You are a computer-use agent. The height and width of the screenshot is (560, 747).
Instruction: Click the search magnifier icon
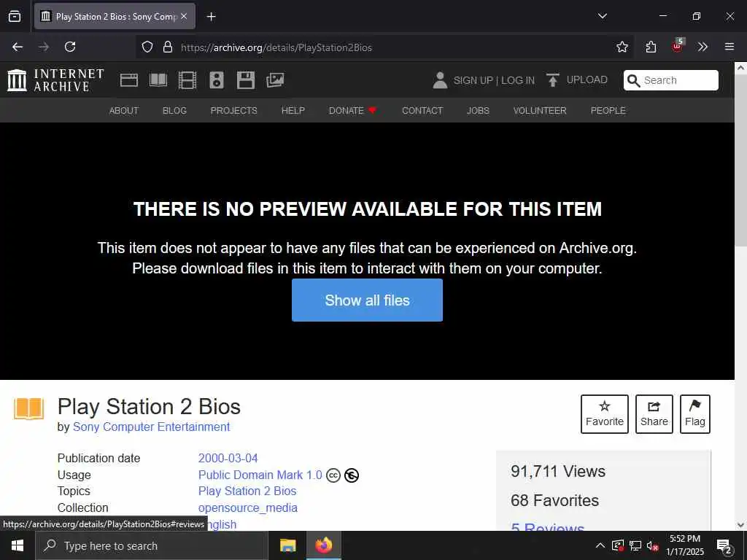[633, 80]
